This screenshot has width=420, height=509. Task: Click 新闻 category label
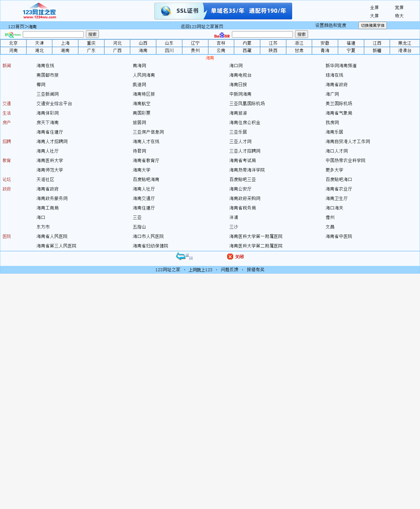[x=7, y=66]
